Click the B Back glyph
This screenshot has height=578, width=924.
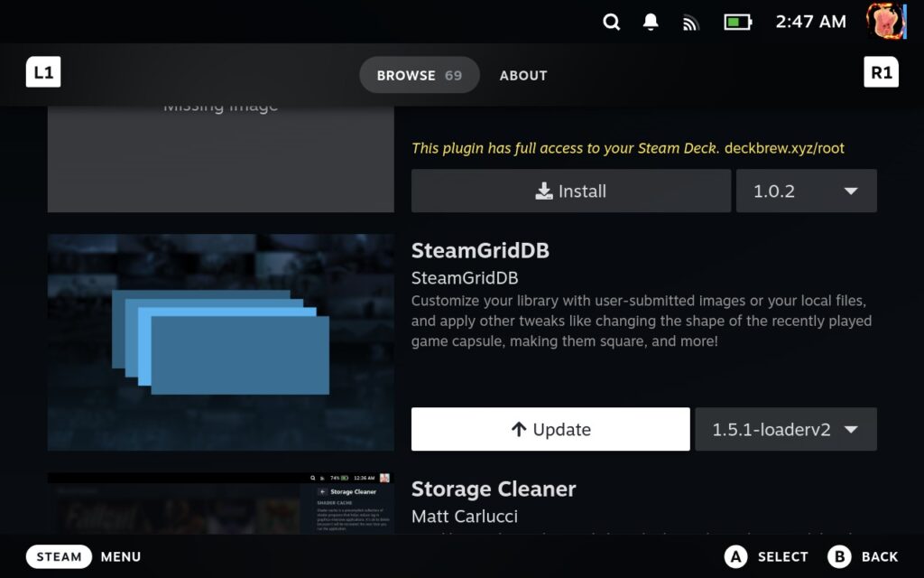[x=839, y=556]
